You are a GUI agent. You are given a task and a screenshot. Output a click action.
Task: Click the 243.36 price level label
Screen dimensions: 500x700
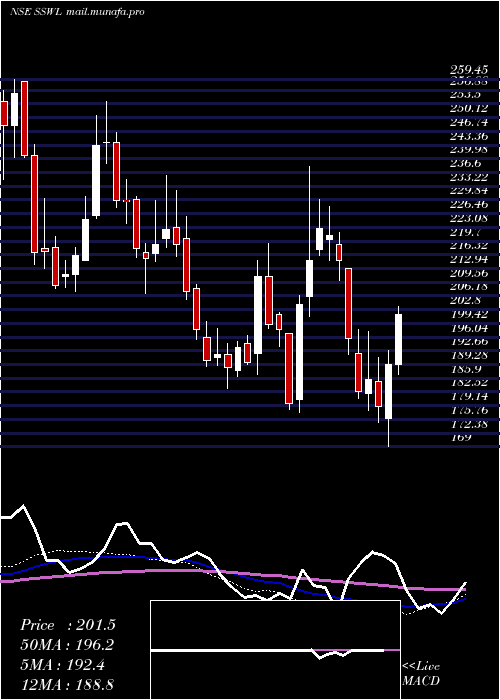(x=468, y=135)
